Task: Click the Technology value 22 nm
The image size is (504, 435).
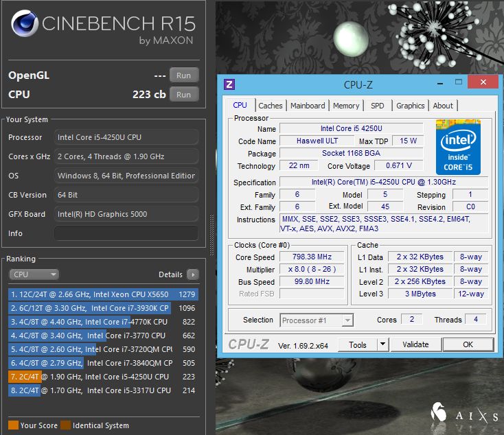Action: [x=299, y=165]
